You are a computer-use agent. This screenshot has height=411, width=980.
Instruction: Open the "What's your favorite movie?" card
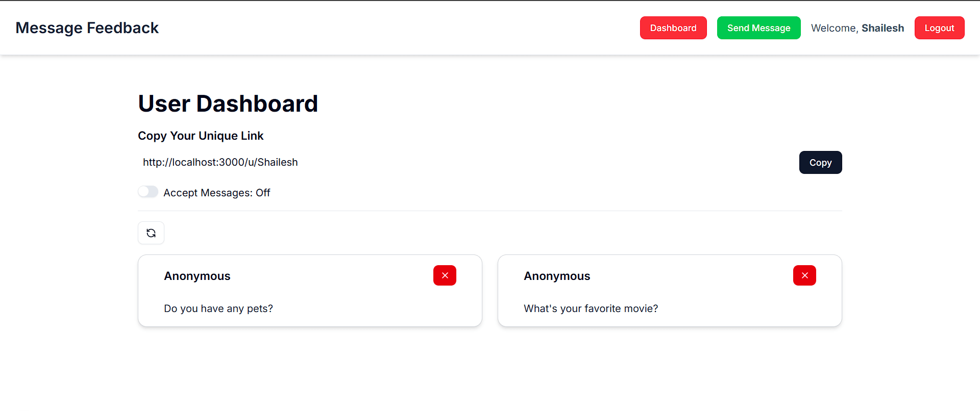pos(670,291)
